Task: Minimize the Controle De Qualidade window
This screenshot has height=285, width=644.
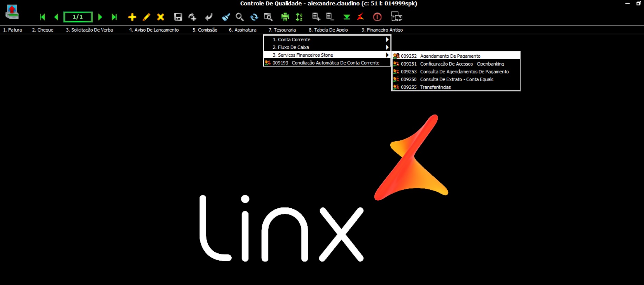Action: 628,3
